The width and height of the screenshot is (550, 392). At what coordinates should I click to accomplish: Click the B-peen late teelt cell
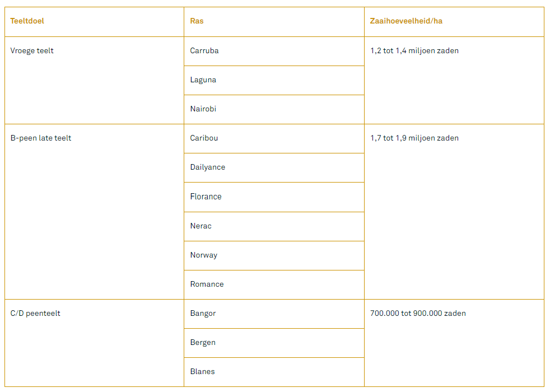(41, 138)
